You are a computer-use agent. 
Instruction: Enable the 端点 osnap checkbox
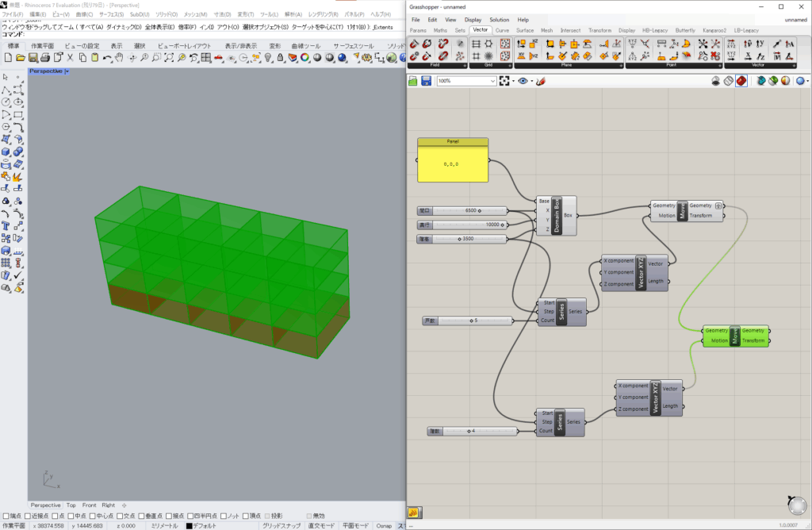point(6,516)
